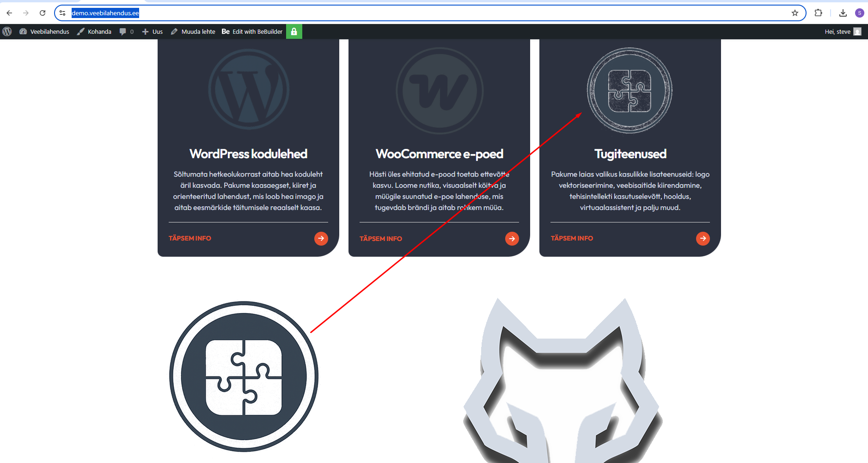Open the browser extensions puzzle icon
868x463 pixels.
[818, 13]
